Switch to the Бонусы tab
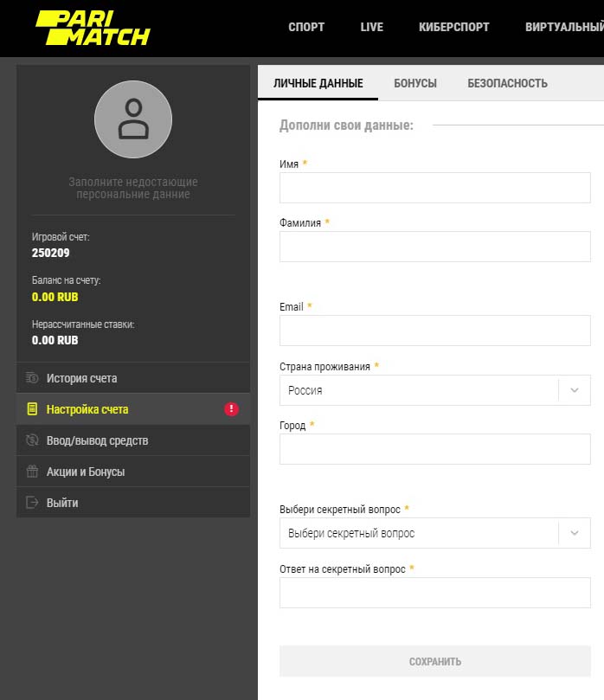This screenshot has height=700, width=604. pos(415,83)
